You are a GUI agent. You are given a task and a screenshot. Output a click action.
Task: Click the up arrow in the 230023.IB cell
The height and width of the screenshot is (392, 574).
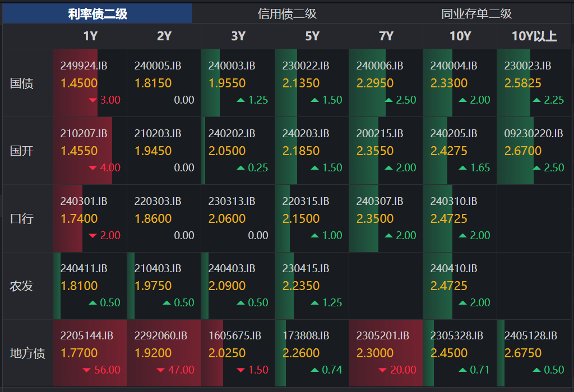pos(536,100)
